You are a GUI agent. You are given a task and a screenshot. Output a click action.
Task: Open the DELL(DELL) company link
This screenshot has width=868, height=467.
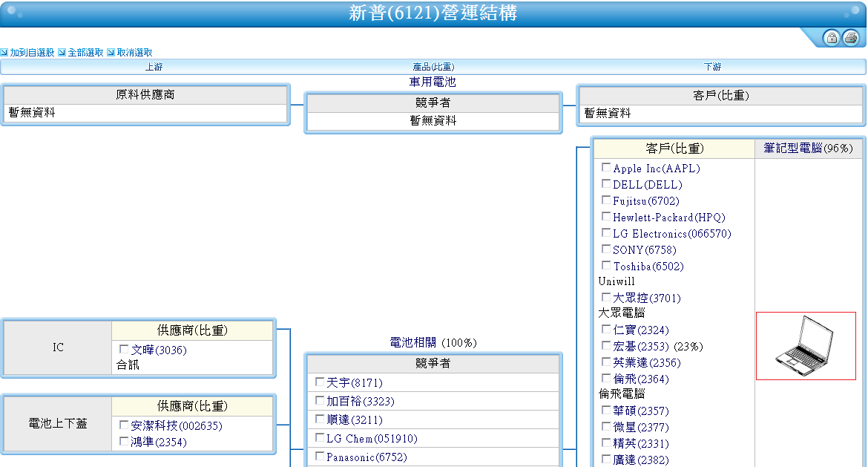tap(648, 184)
